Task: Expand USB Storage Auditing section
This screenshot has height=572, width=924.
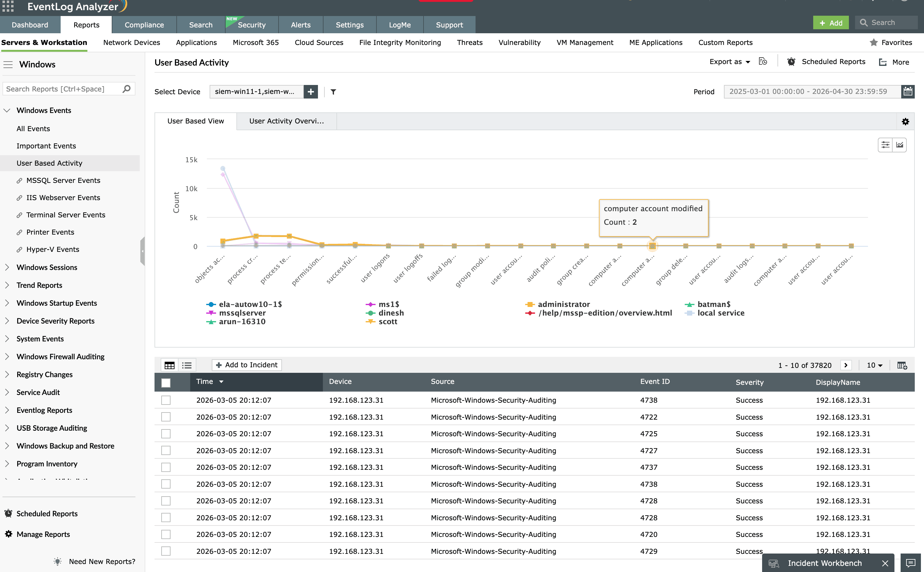Action: (7, 428)
